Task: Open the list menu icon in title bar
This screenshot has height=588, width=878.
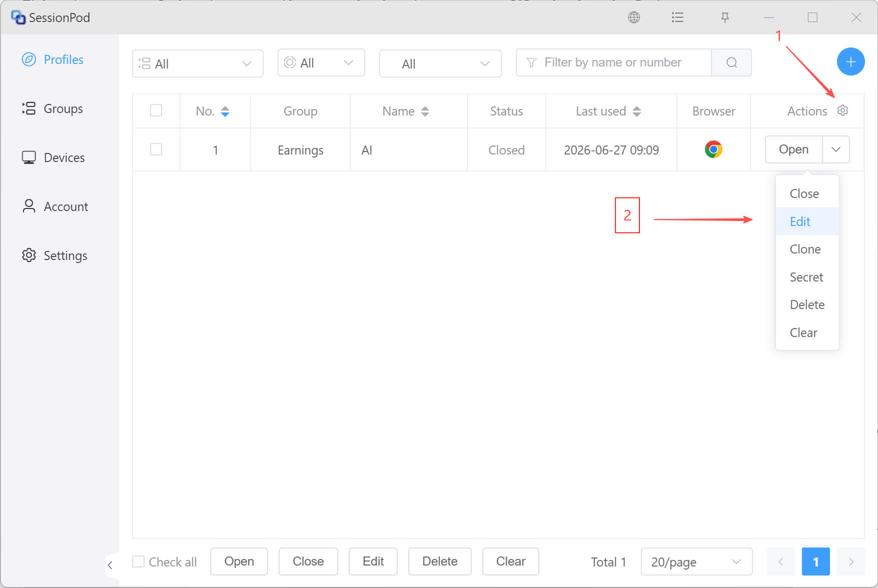Action: tap(677, 17)
